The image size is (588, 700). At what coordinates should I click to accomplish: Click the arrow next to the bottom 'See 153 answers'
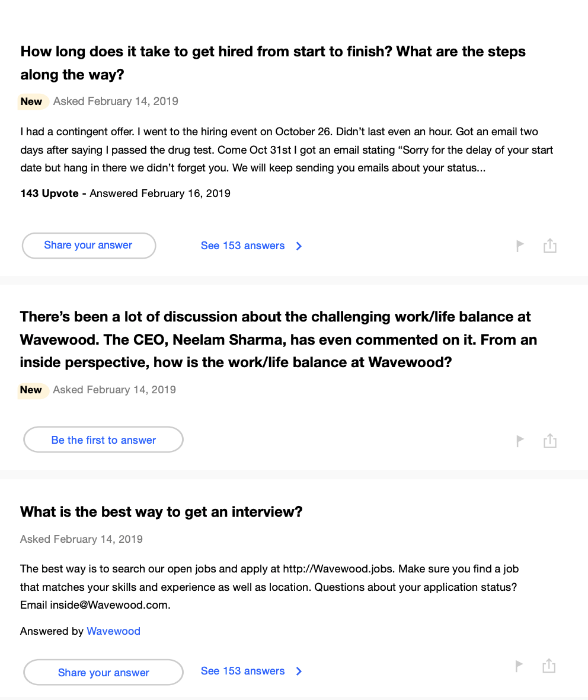pyautogui.click(x=299, y=671)
